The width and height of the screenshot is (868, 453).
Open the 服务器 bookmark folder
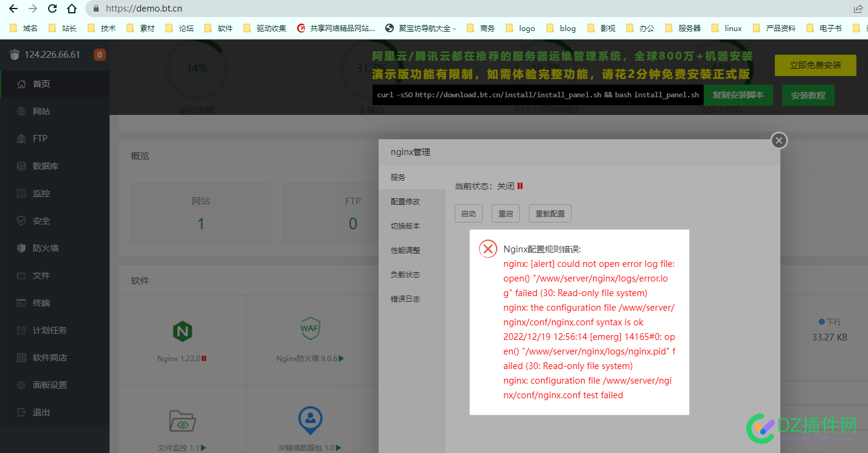coord(684,28)
